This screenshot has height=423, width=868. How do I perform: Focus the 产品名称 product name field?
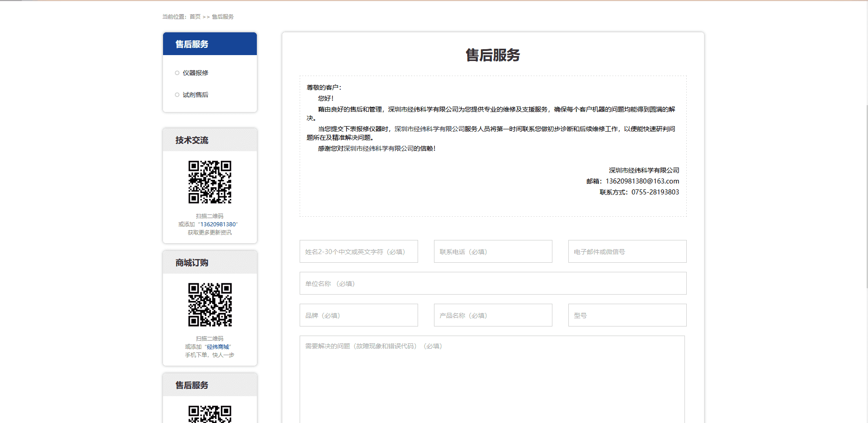pos(493,315)
